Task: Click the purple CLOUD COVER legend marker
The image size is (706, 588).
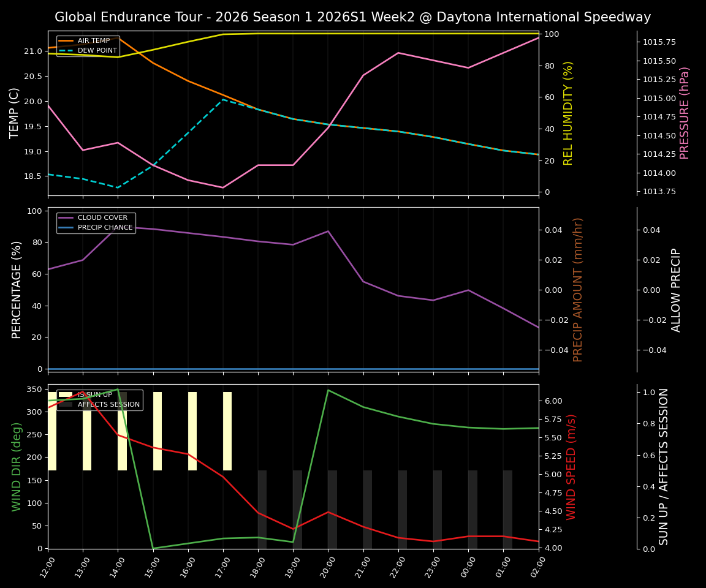Action: click(67, 218)
